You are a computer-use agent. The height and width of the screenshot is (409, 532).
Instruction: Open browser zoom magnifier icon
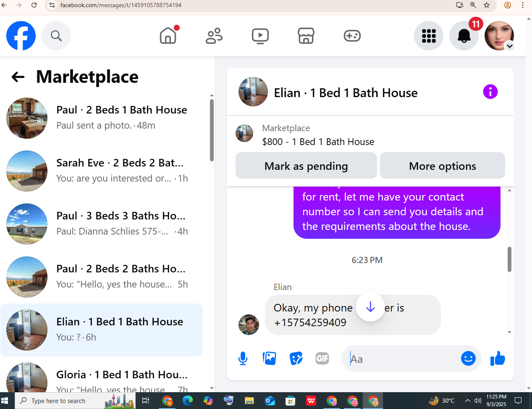pos(473,5)
